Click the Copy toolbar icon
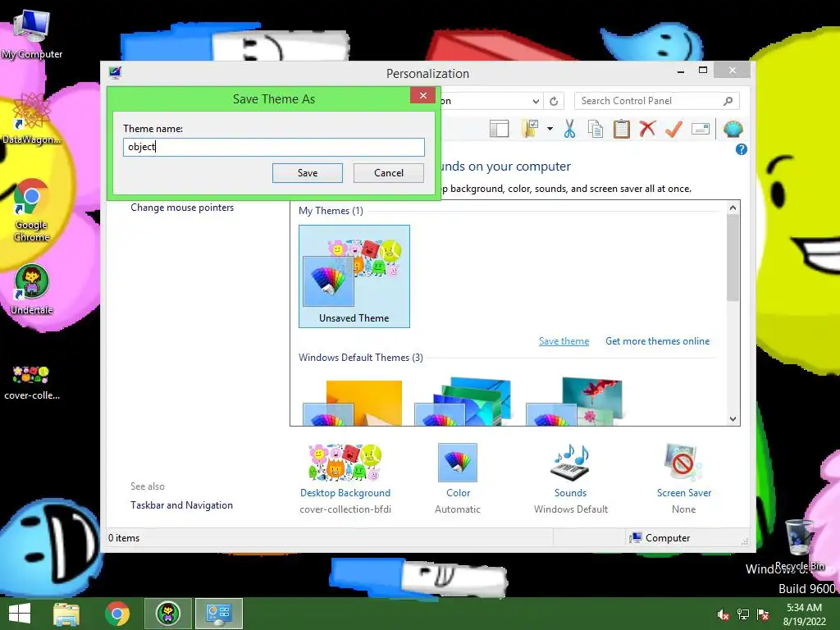Viewport: 840px width, 630px height. click(596, 129)
